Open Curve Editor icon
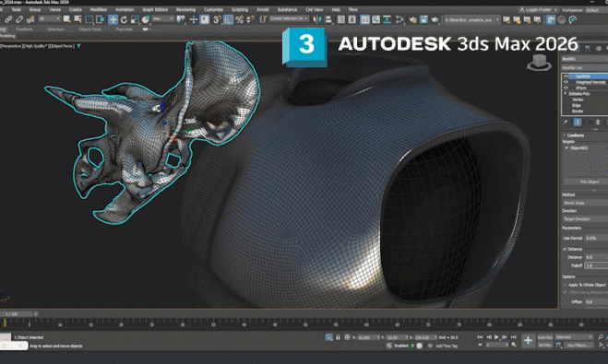The height and width of the screenshot is (364, 608). tap(376, 19)
